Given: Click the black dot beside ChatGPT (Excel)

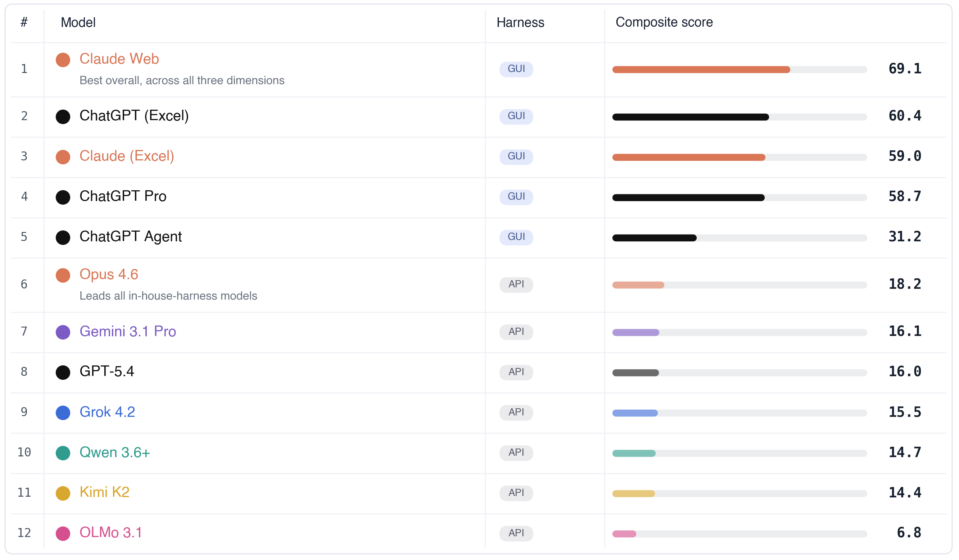Looking at the screenshot, I should pyautogui.click(x=63, y=117).
